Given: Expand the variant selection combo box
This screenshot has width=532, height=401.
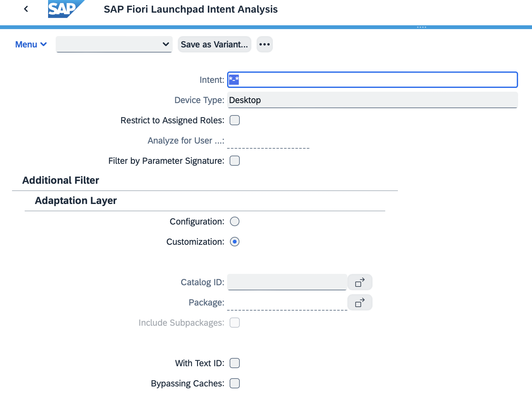Looking at the screenshot, I should tap(114, 44).
